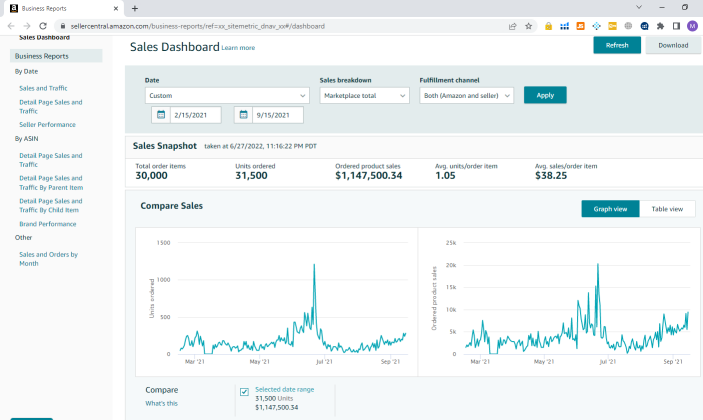Click the yellow padlock extension icon
Viewport: 703px width, 420px height.
(x=548, y=26)
